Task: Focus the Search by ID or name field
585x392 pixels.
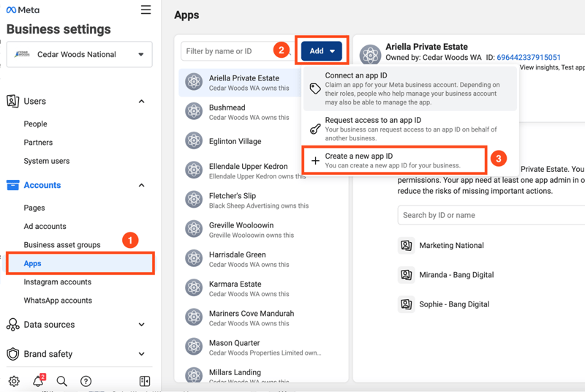Action: coord(491,215)
